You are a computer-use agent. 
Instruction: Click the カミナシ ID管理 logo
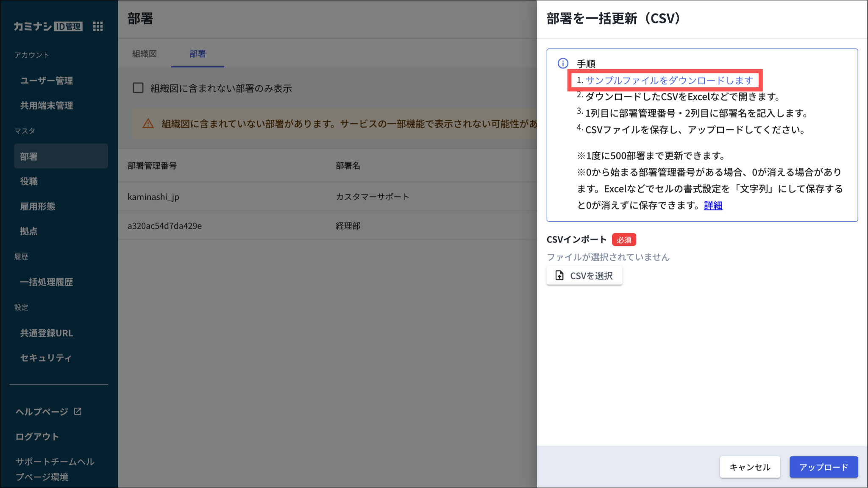point(48,26)
